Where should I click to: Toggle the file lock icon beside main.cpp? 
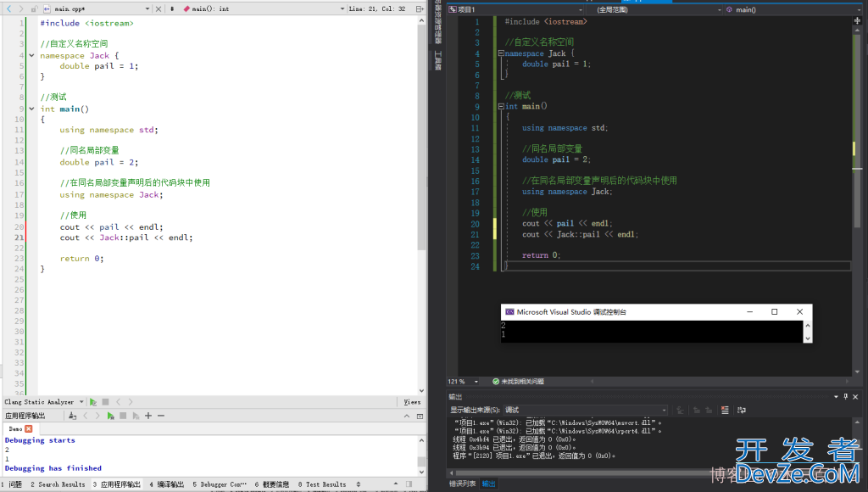coord(34,8)
